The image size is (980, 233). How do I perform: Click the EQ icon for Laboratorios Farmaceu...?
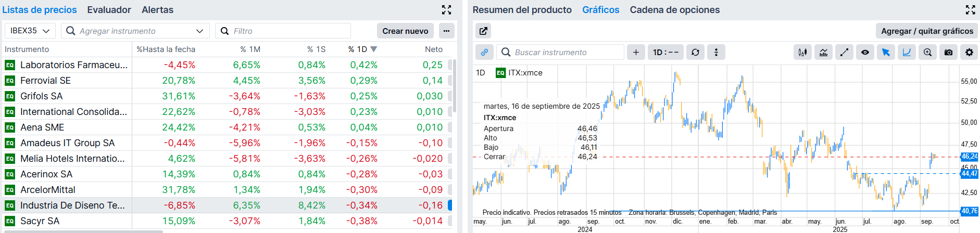10,65
